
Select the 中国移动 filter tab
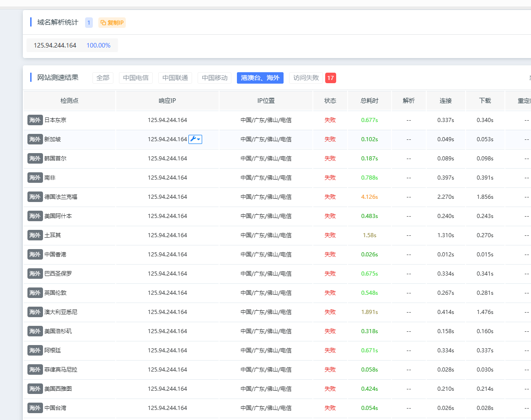point(215,78)
